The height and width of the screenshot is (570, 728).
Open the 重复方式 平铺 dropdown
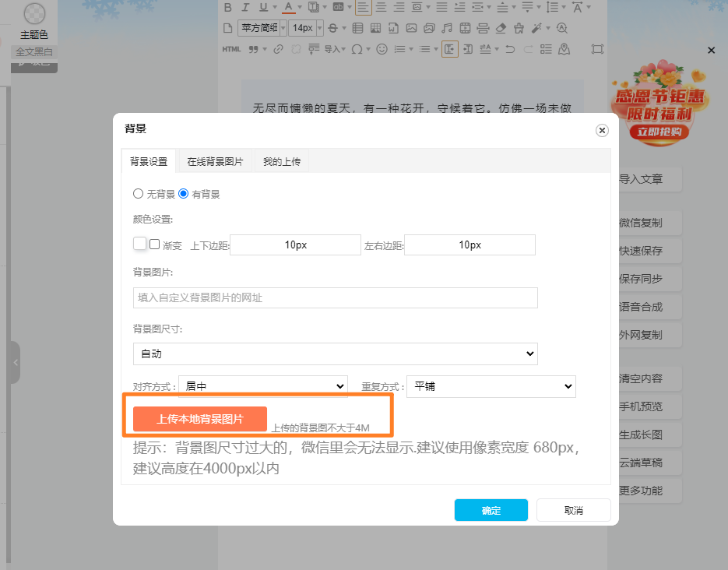[491, 386]
